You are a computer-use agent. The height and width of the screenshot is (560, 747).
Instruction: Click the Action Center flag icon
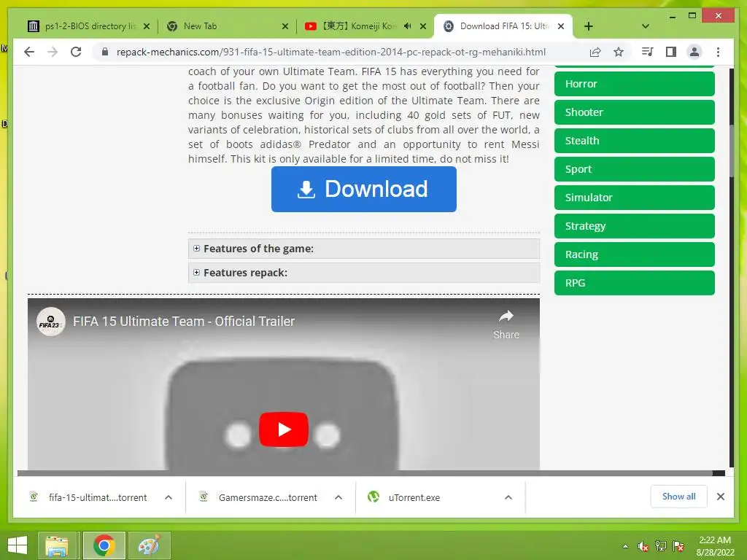(678, 546)
